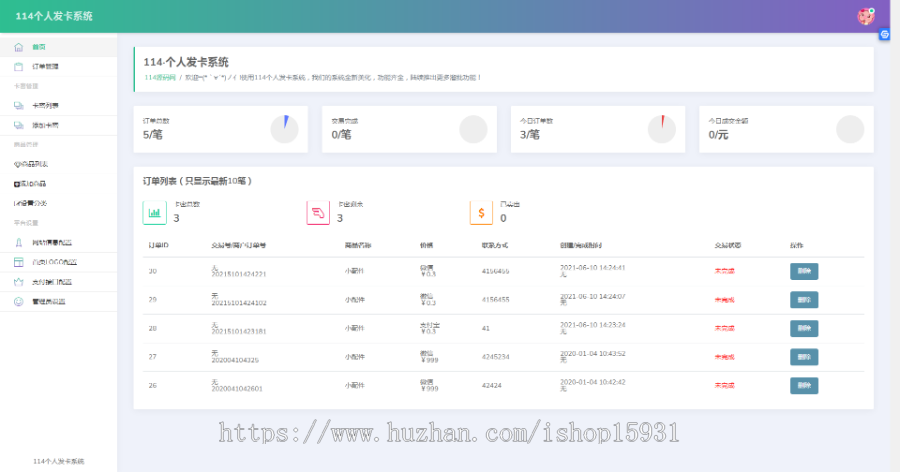Open the site information config item
Screen dimensions: 900x472
pyautogui.click(x=59, y=243)
